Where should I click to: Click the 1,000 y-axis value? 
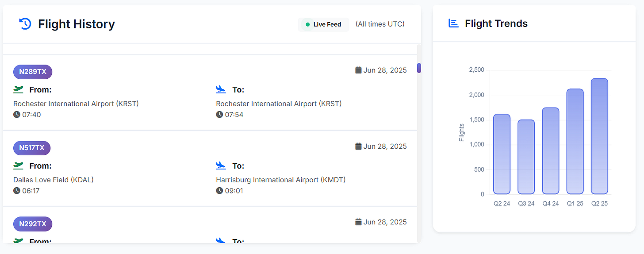click(x=476, y=144)
